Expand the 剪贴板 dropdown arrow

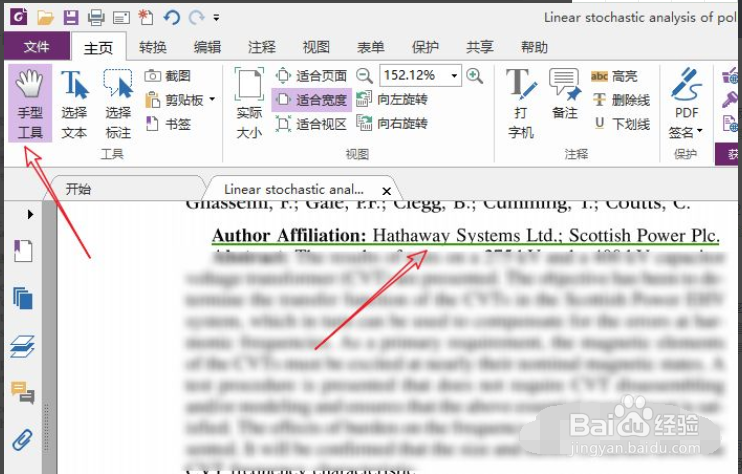212,99
